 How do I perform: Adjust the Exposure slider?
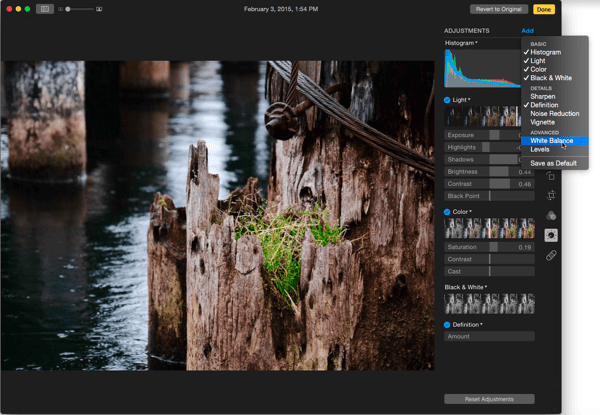(x=483, y=135)
